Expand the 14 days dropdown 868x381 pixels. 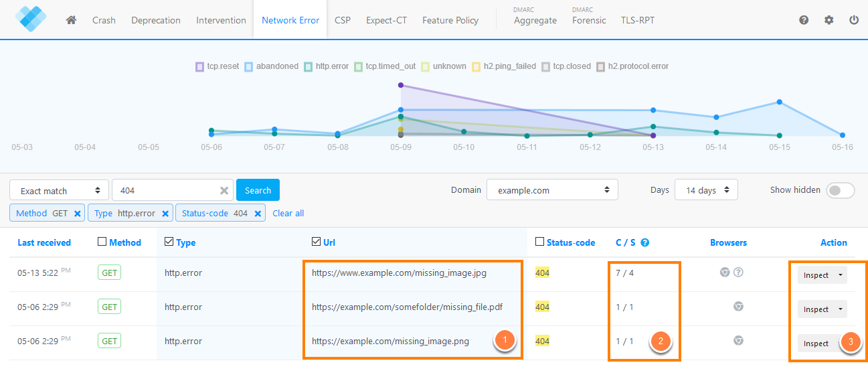706,190
